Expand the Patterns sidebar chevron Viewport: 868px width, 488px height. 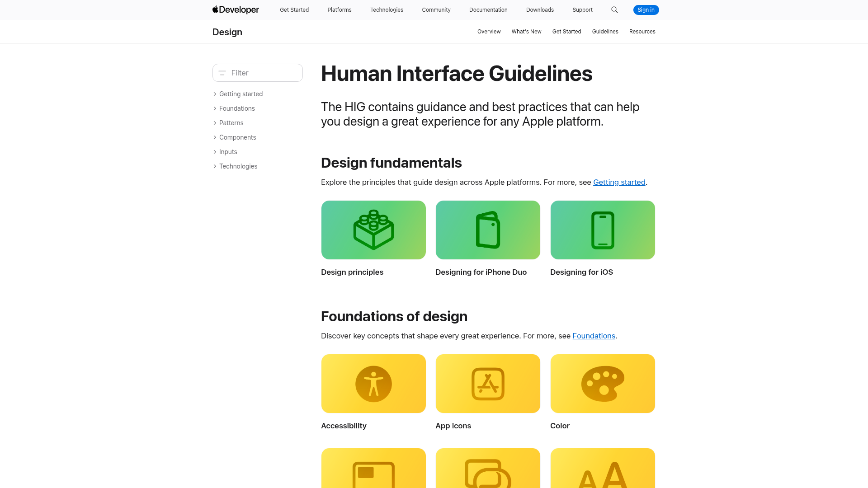[215, 123]
